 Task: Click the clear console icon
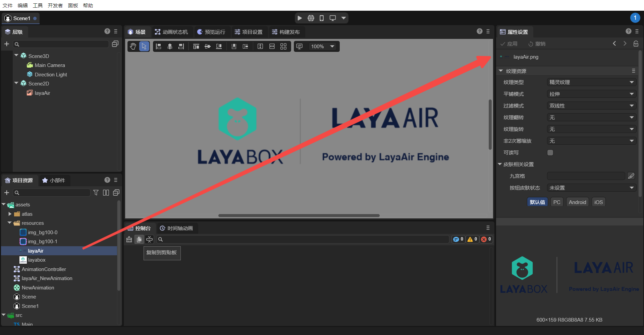129,239
